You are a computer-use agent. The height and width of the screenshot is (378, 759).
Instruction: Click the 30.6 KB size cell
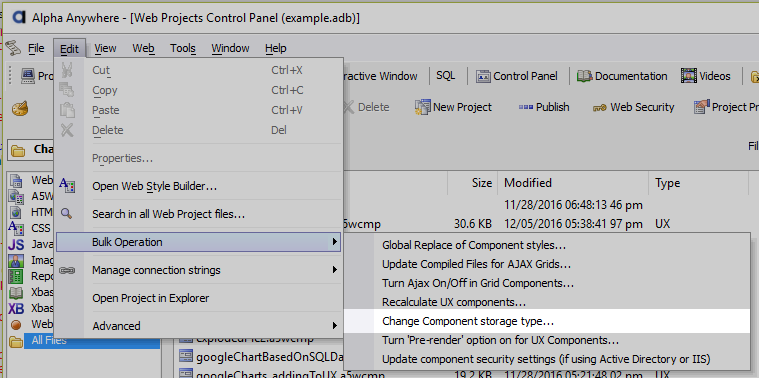tap(473, 224)
